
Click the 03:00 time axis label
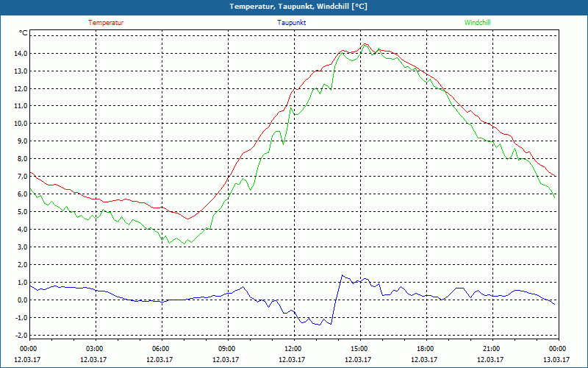click(96, 349)
